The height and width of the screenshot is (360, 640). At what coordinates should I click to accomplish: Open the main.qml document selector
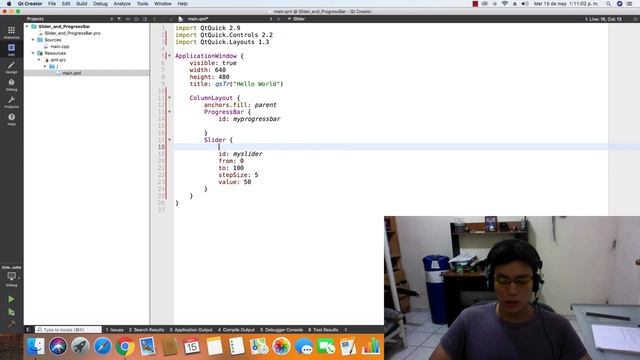pyautogui.click(x=226, y=19)
